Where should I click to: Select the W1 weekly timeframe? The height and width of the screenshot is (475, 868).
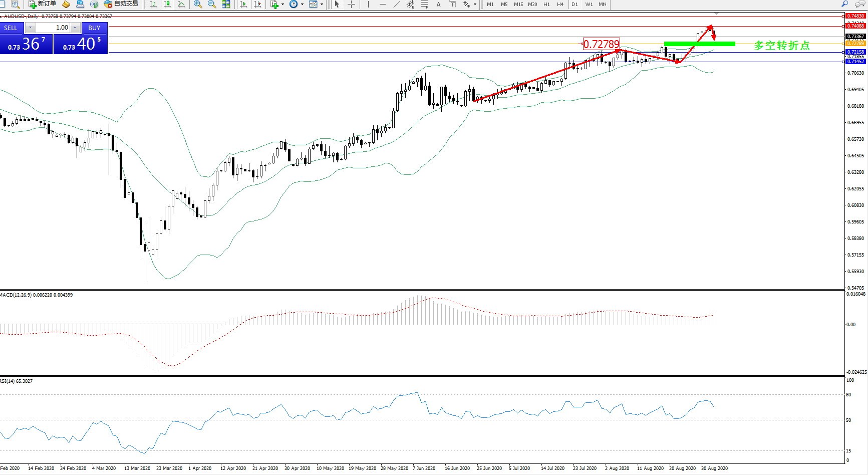click(x=589, y=4)
